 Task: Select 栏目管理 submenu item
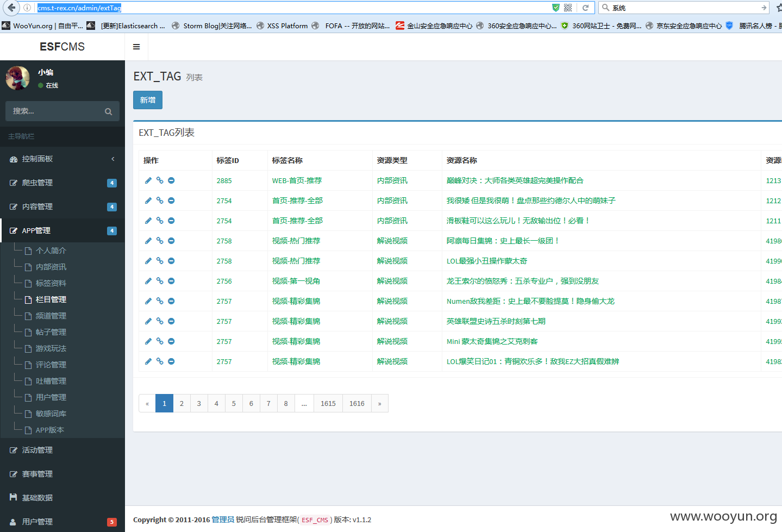[x=51, y=299]
